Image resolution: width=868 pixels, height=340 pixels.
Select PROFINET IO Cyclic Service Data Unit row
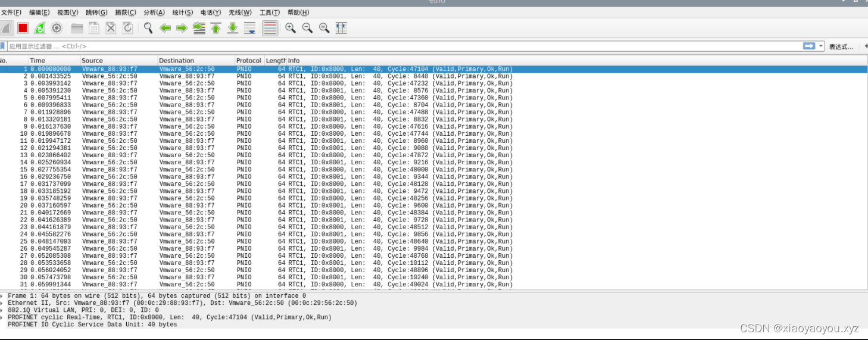(434, 325)
